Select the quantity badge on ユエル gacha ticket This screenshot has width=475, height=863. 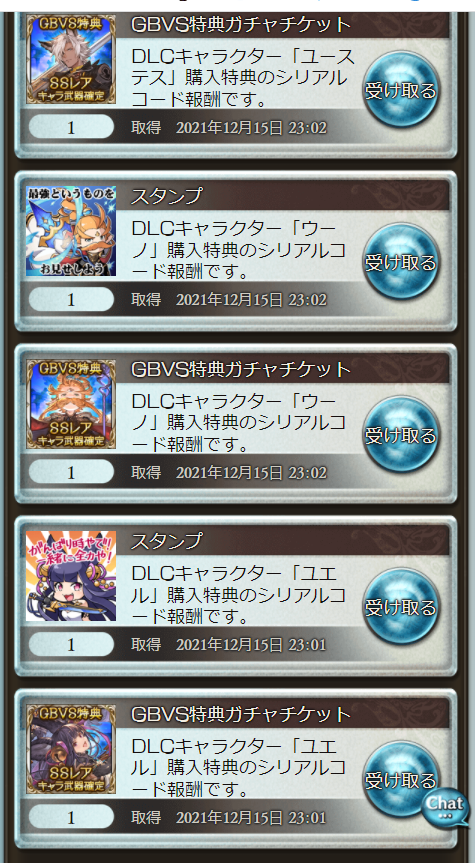pyautogui.click(x=71, y=817)
